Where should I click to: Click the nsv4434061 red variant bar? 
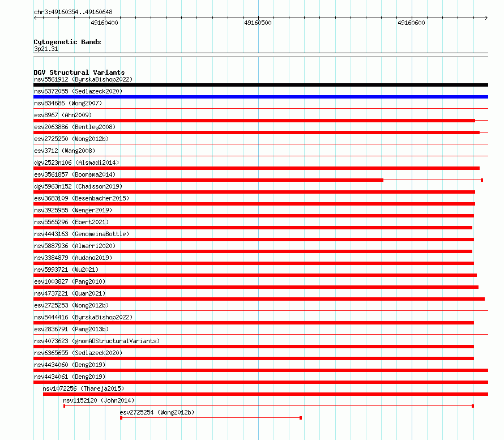(260, 382)
